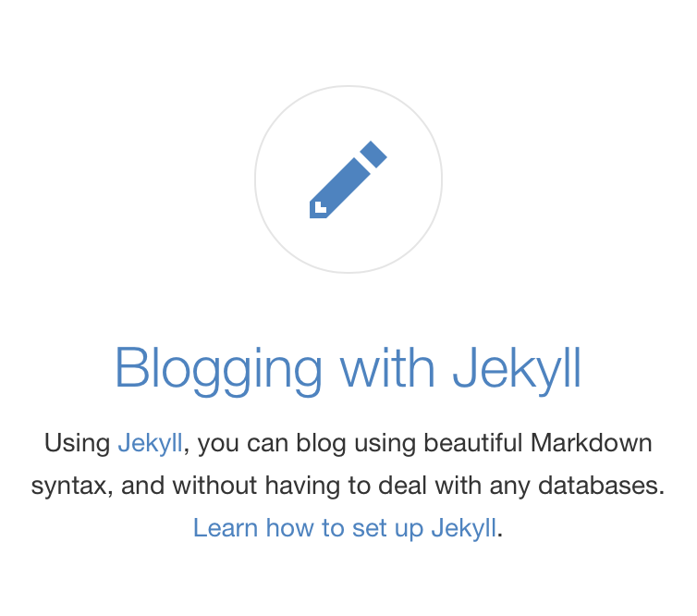The width and height of the screenshot is (697, 616).
Task: Open the 'Blogging with Jekyll' heading link
Action: tap(348, 369)
